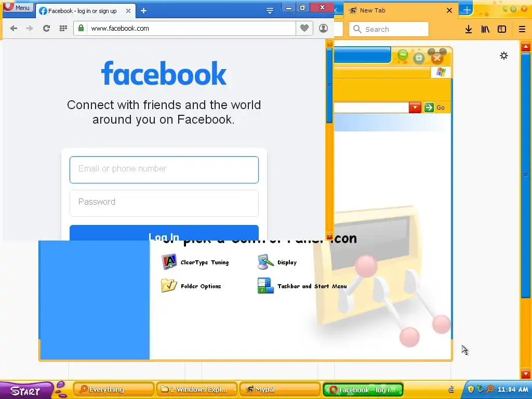Go back in Opera browser
Viewport: 532px width, 399px height.
pos(14,29)
